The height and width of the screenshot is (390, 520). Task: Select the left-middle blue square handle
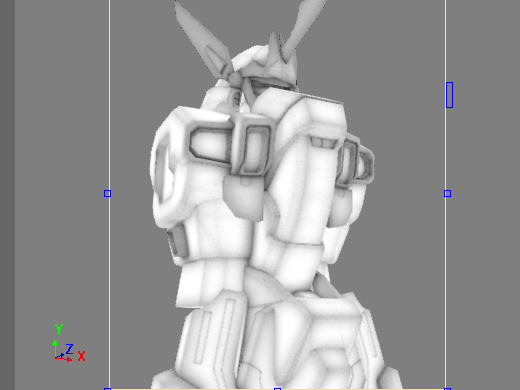[x=107, y=193]
